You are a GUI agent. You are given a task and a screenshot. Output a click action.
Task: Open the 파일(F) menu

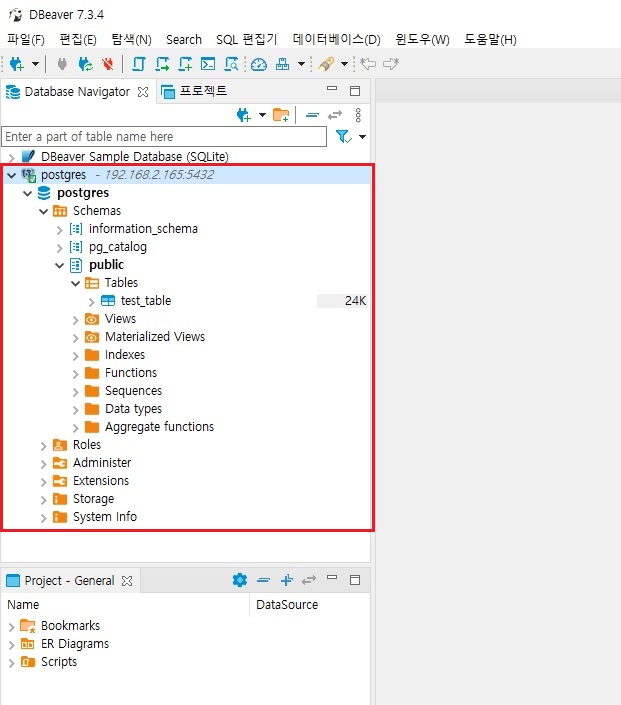(26, 40)
